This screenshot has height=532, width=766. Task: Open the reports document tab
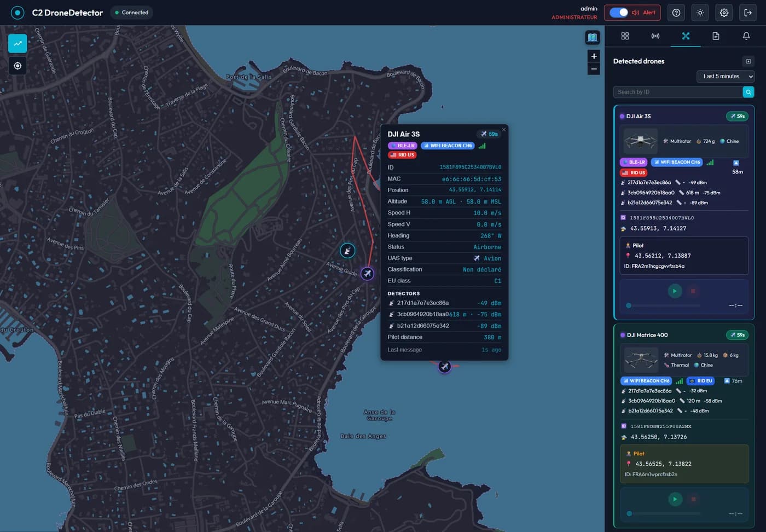(716, 36)
